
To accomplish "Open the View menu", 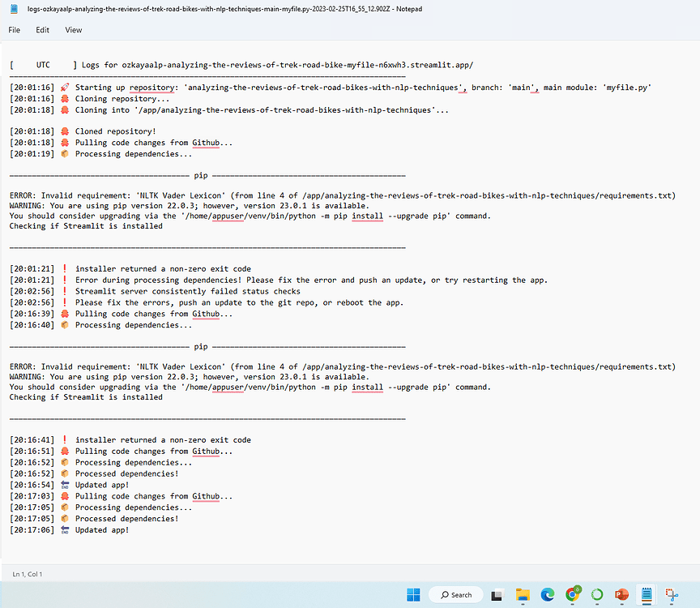I will (x=74, y=30).
